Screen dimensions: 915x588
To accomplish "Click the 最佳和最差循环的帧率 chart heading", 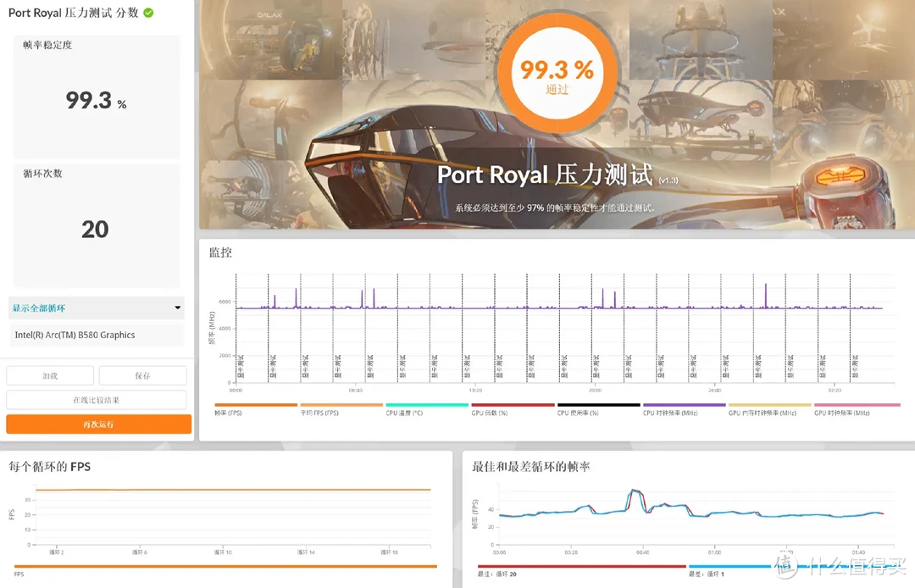I will click(x=531, y=467).
